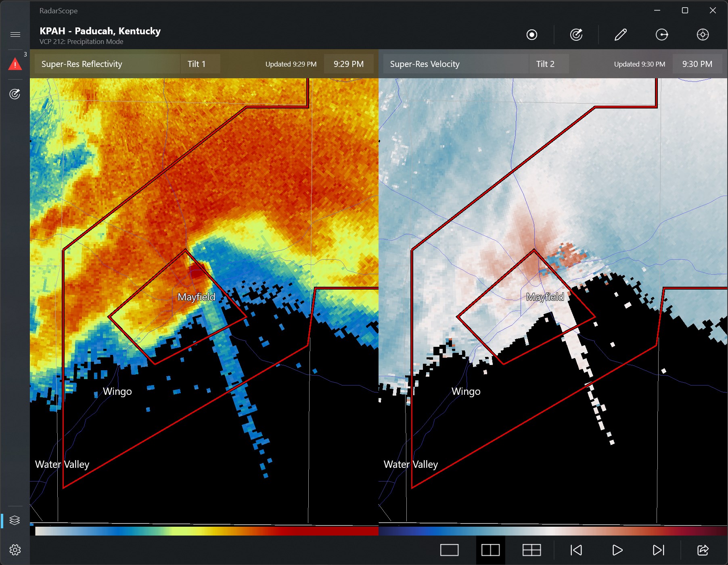
Task: Select the pencil annotation tool
Action: click(620, 35)
